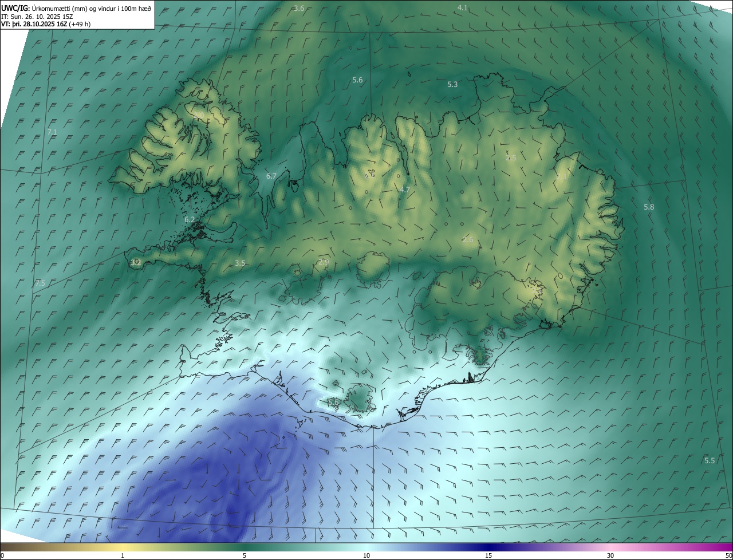This screenshot has height=560, width=733.
Task: Pick the 5.3 value label
Action: coord(452,85)
